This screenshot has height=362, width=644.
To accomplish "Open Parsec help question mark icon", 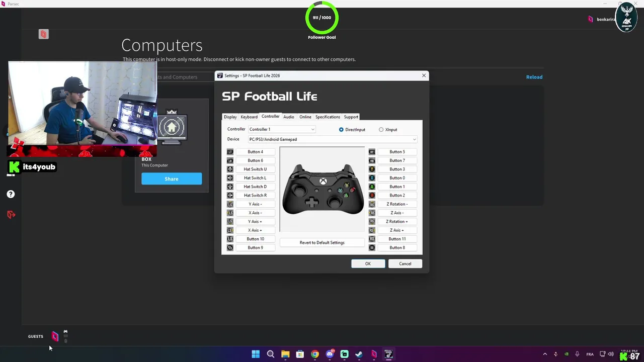I will click(11, 194).
